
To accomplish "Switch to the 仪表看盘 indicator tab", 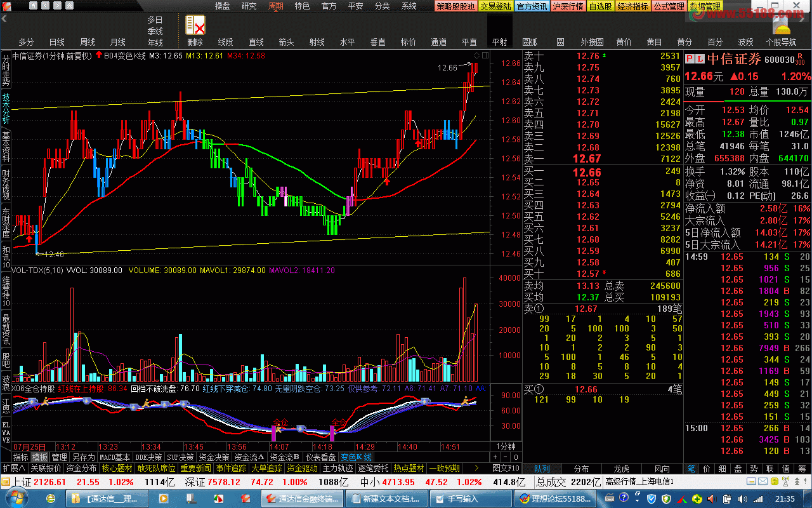I will [321, 457].
